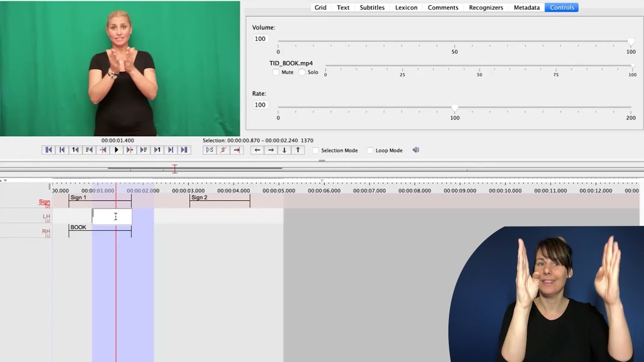Click the Rate slider handle
Viewport: 644px width, 362px height.
point(455,108)
